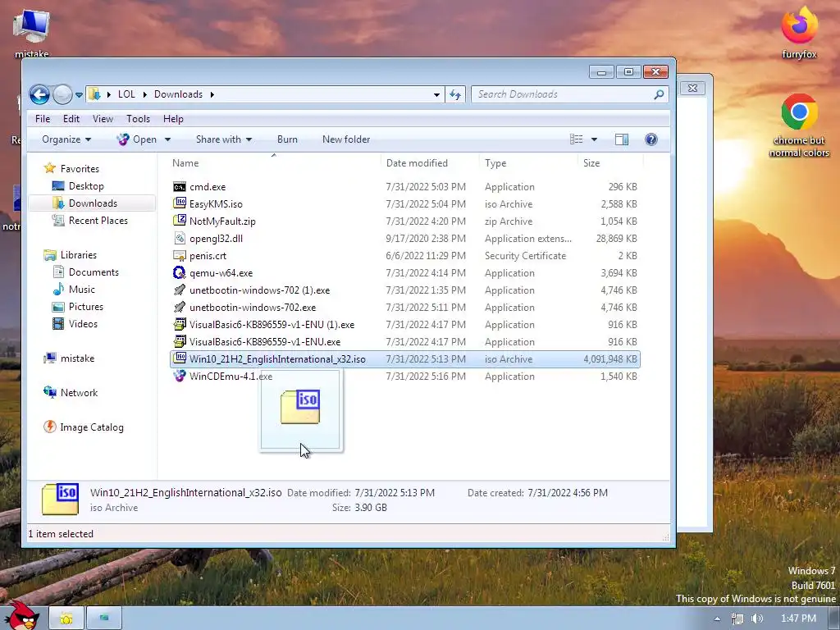The image size is (840, 630).
Task: Expand the Open button's dropdown arrow
Action: click(x=167, y=139)
